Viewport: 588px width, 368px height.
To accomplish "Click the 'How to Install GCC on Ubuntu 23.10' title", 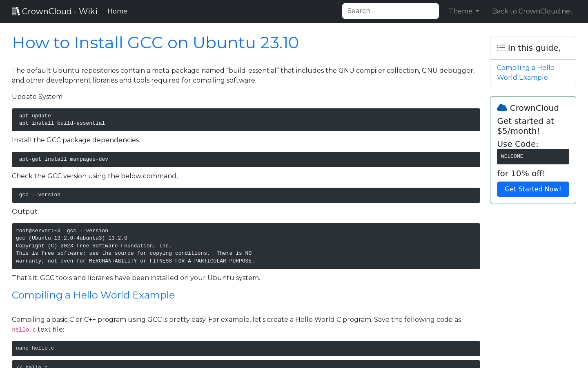I will coord(155,43).
